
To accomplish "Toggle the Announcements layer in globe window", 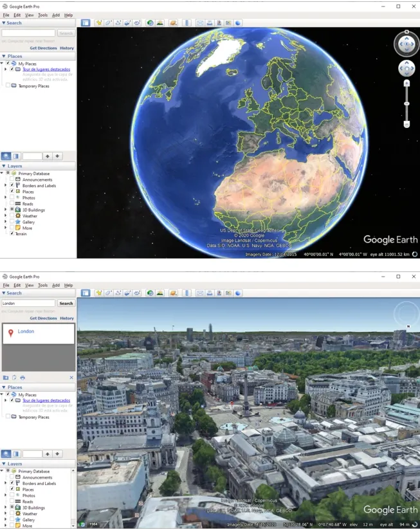I will (x=12, y=179).
